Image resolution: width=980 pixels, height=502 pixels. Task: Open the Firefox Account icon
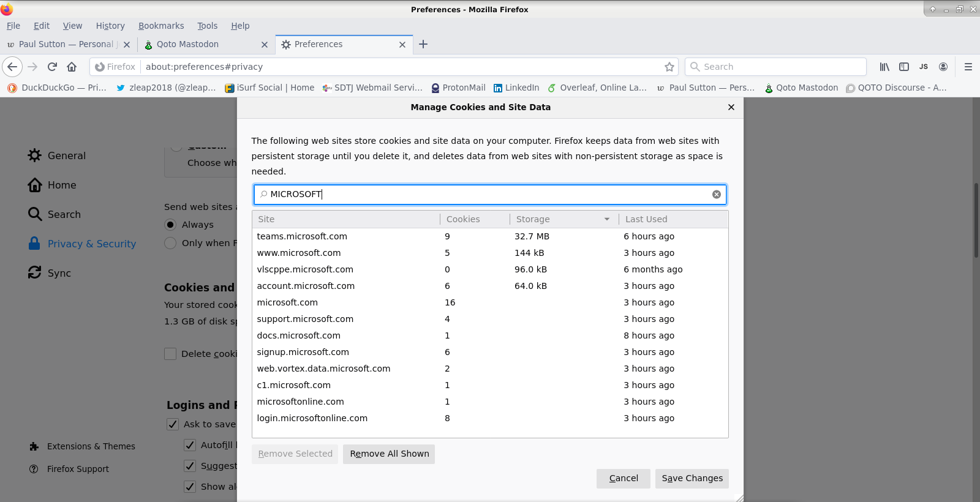[943, 67]
